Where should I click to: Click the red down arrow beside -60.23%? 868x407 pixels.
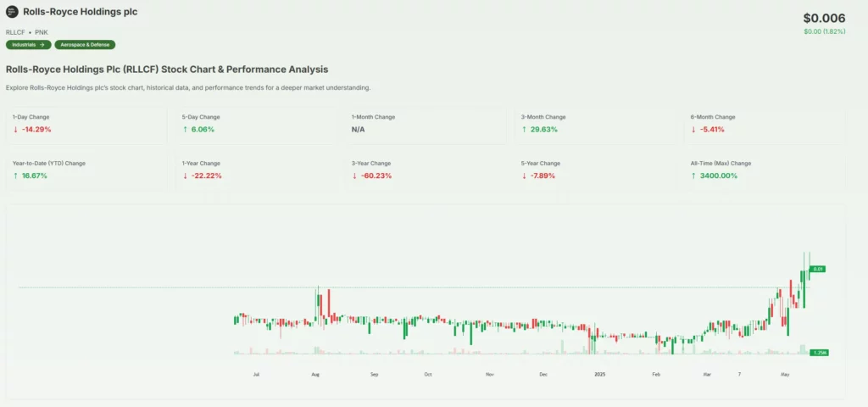coord(354,176)
